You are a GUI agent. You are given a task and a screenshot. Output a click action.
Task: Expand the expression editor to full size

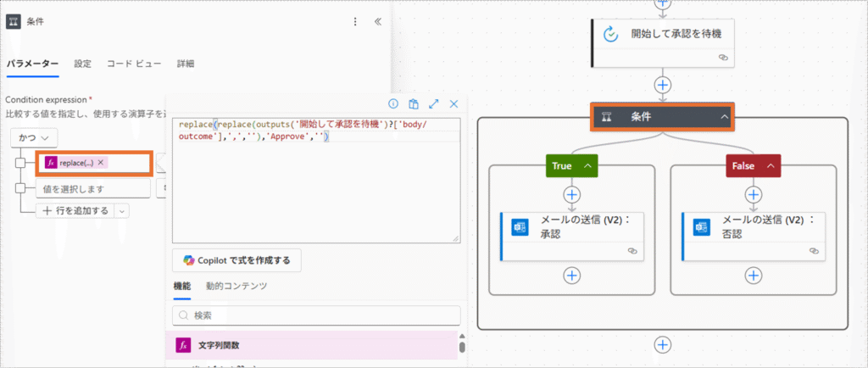pos(434,104)
